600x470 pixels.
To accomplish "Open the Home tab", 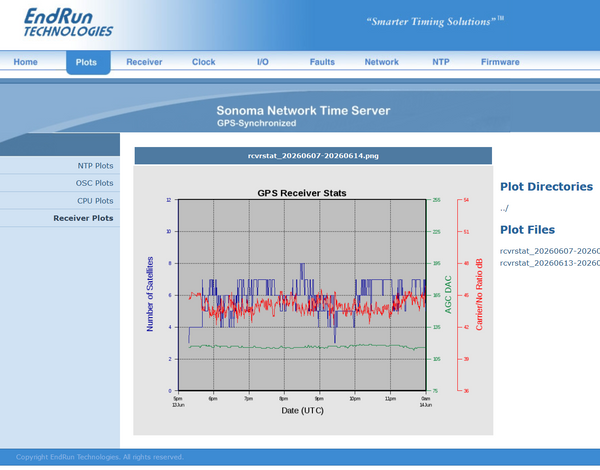I will point(26,62).
